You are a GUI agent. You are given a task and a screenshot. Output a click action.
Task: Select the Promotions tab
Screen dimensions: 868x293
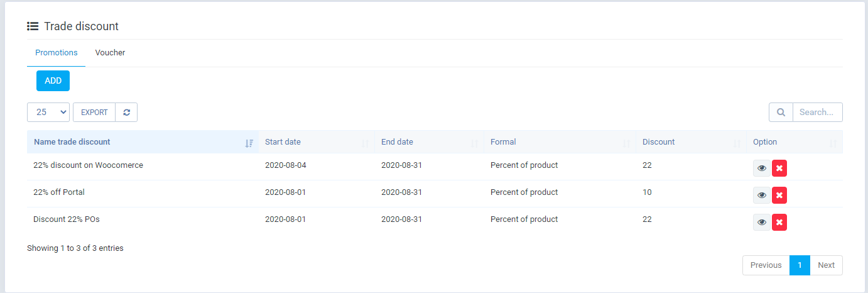coord(57,53)
